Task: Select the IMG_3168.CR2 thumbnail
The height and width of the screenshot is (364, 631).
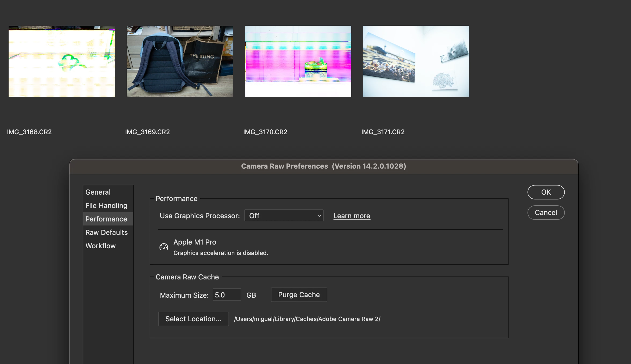Action: click(x=62, y=61)
